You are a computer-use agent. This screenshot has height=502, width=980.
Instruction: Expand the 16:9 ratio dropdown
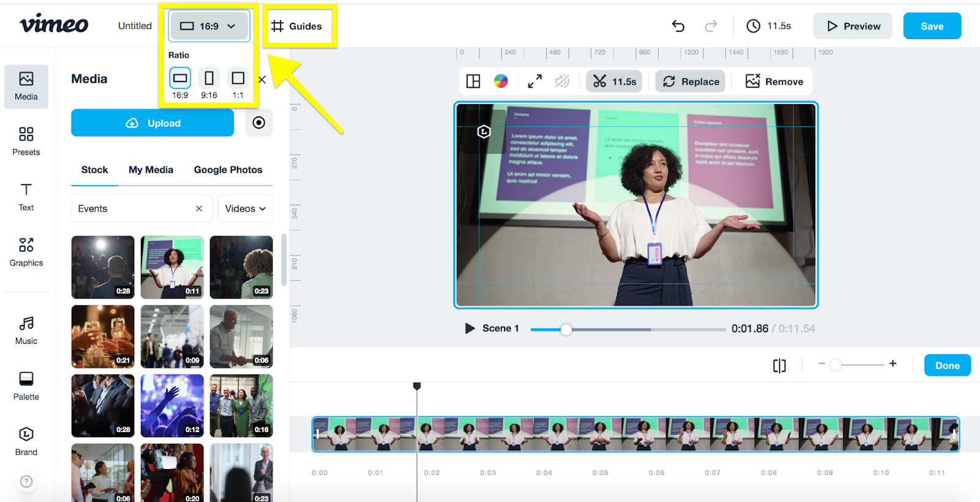(x=209, y=26)
